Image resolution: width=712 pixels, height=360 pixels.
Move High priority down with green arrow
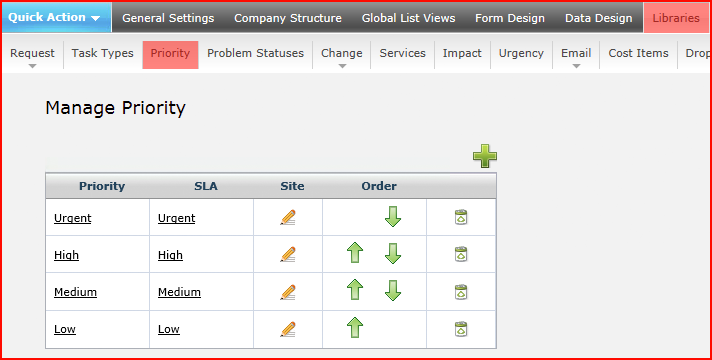[393, 253]
